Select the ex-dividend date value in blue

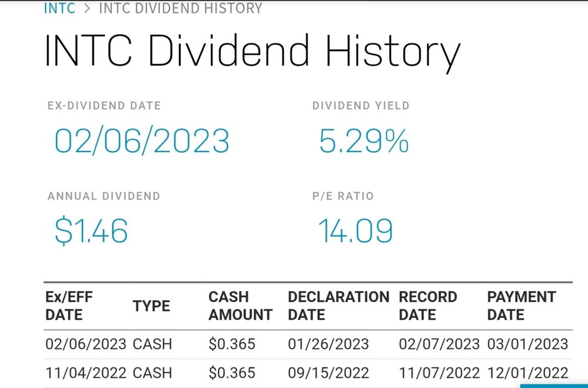pos(141,142)
